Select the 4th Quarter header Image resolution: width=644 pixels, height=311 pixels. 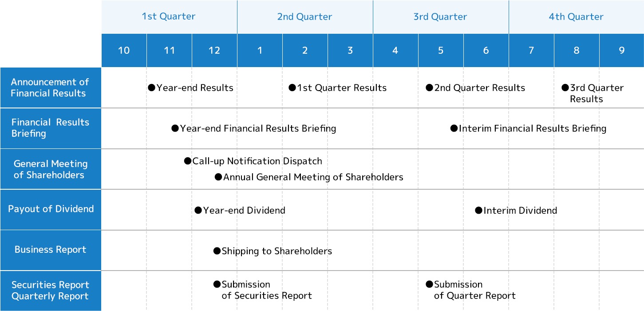pos(576,17)
